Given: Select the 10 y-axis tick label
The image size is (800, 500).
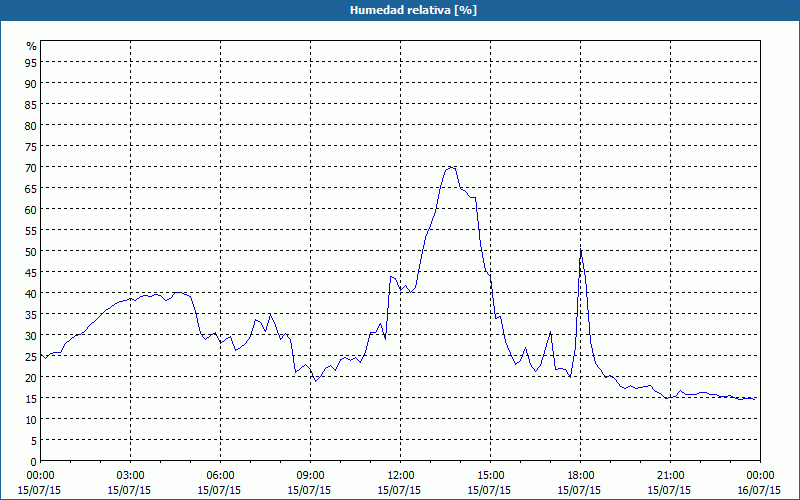Looking at the screenshot, I should (x=31, y=420).
